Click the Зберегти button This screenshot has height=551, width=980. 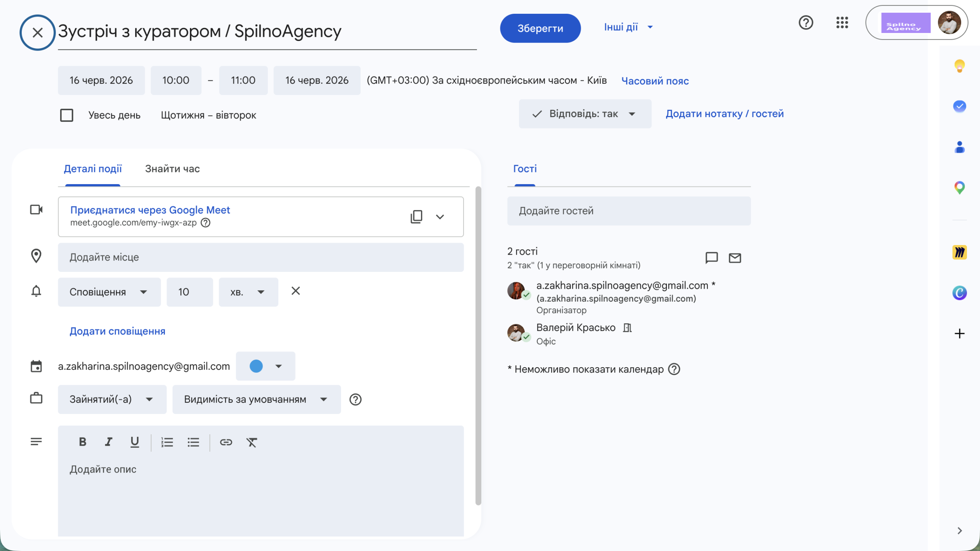point(540,28)
